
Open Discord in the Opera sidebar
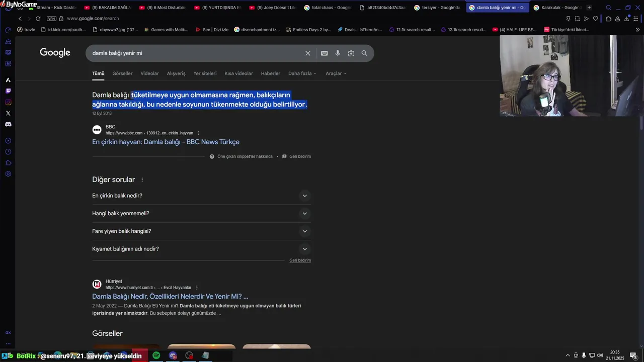point(8,124)
